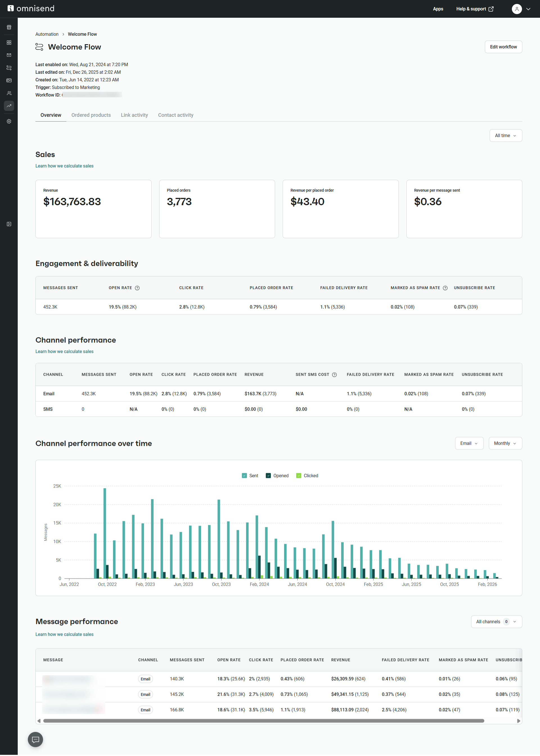
Task: Open the Campaigns email icon in sidebar
Action: tap(9, 55)
